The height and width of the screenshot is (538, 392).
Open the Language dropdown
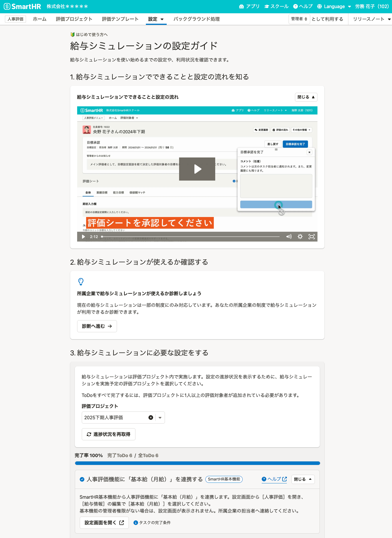click(x=334, y=6)
